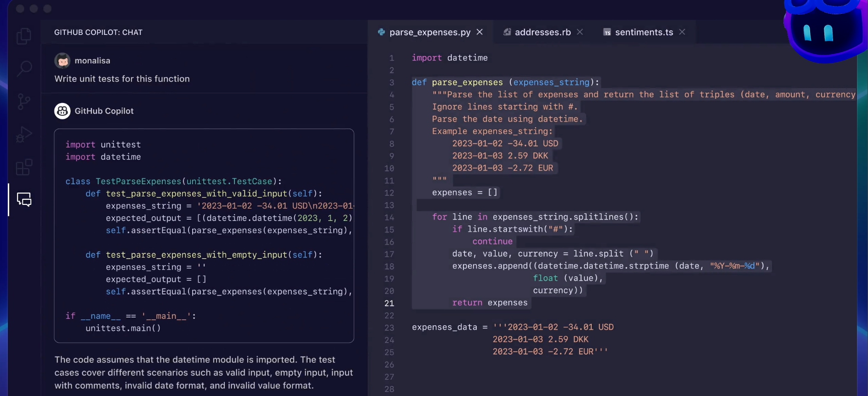Switch to the sentiments.ts tab
Image resolution: width=868 pixels, height=396 pixels.
click(644, 32)
